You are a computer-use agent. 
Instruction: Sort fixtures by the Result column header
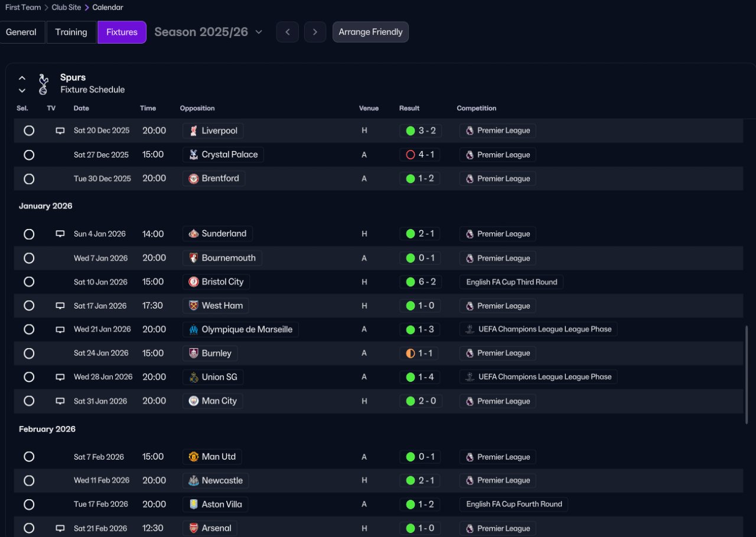(x=409, y=108)
